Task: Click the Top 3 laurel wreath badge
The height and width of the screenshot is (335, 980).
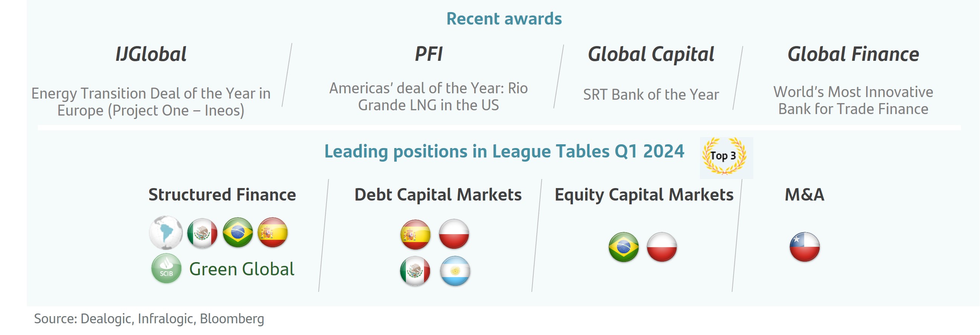Action: click(x=725, y=156)
